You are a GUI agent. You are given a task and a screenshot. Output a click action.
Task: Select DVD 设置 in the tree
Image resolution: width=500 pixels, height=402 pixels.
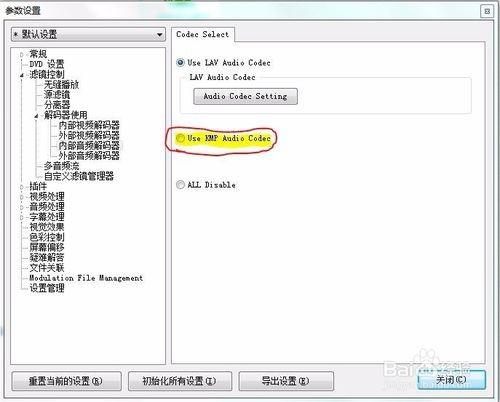click(x=47, y=64)
